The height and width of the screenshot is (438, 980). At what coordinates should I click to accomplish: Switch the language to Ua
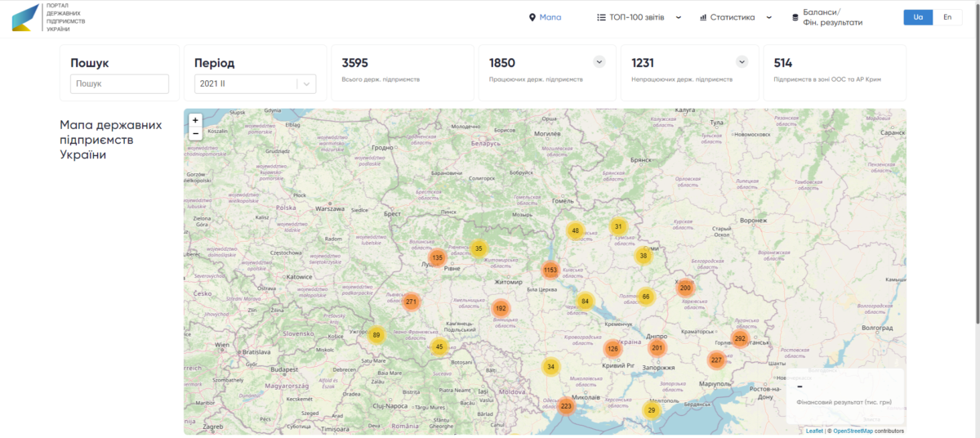pos(918,17)
